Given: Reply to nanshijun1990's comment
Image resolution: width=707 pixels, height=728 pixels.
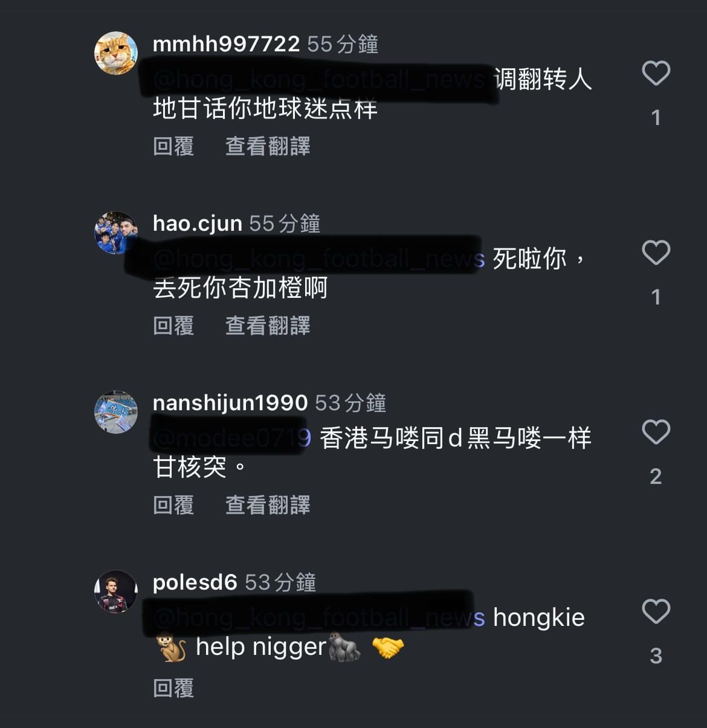Looking at the screenshot, I should point(173,505).
